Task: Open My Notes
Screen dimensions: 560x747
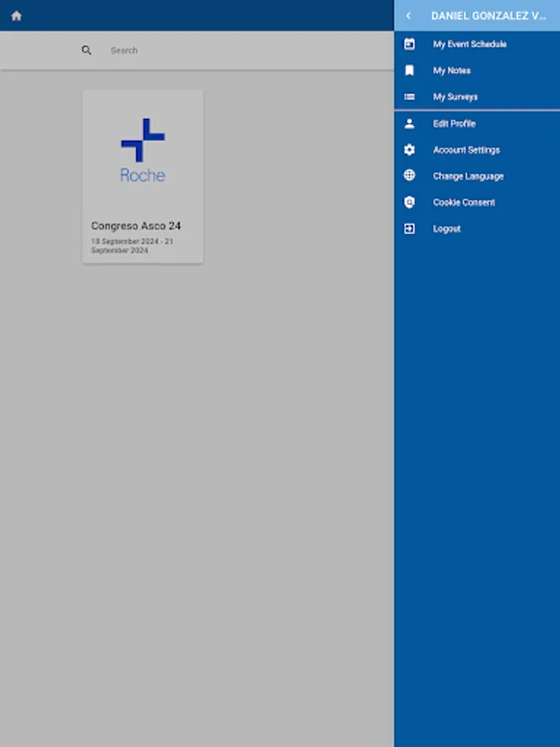Action: (x=451, y=71)
